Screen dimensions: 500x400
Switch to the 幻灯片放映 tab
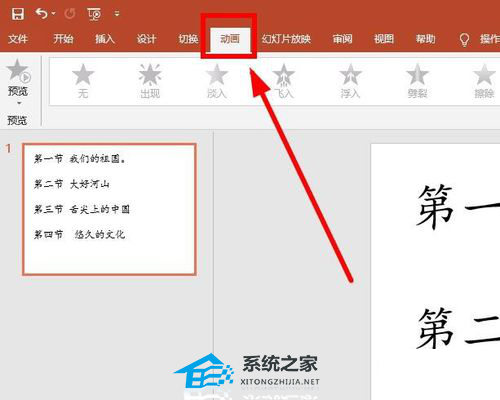286,39
